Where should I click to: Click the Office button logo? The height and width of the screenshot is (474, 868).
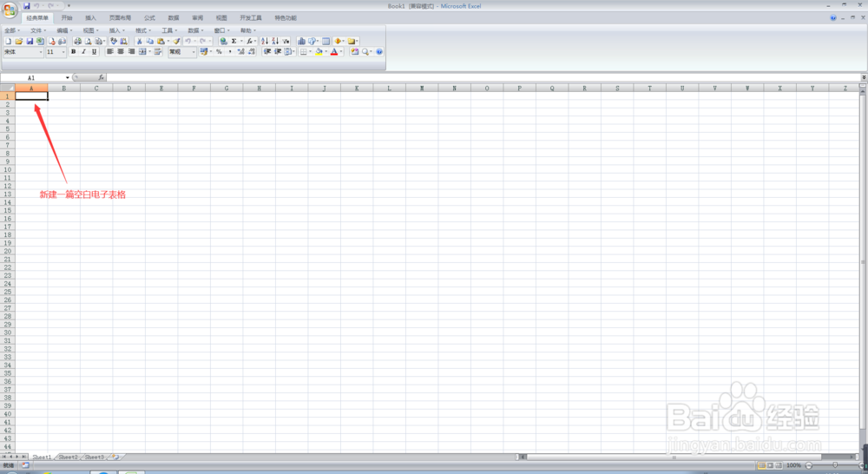click(10, 10)
